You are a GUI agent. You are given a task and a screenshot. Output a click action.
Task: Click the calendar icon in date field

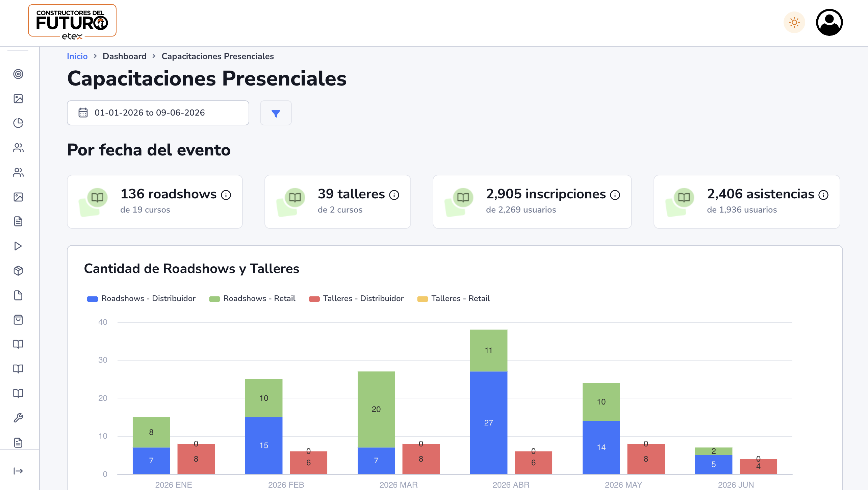(83, 113)
